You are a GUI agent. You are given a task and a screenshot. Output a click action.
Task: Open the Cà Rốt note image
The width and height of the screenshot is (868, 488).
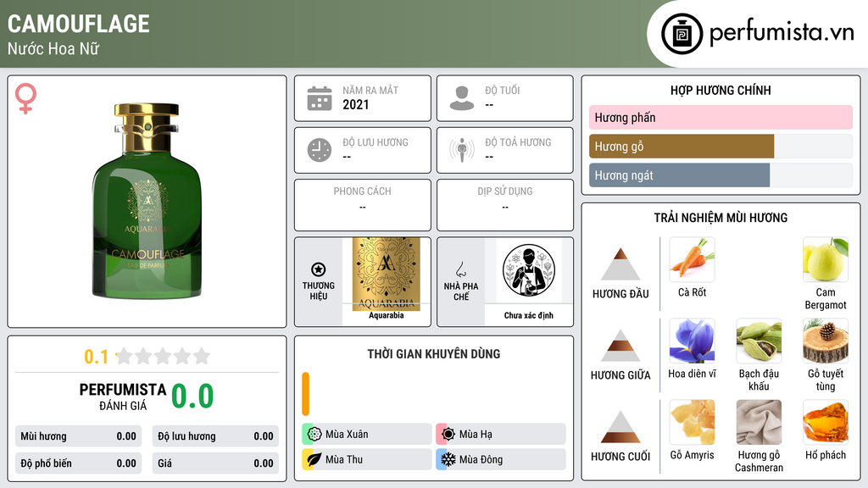tap(692, 259)
